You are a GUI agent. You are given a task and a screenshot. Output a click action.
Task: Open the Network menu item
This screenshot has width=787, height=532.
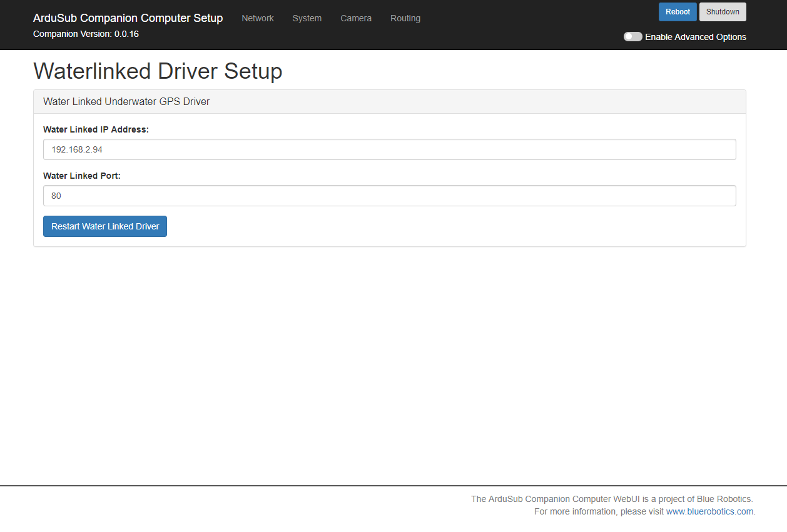click(257, 18)
